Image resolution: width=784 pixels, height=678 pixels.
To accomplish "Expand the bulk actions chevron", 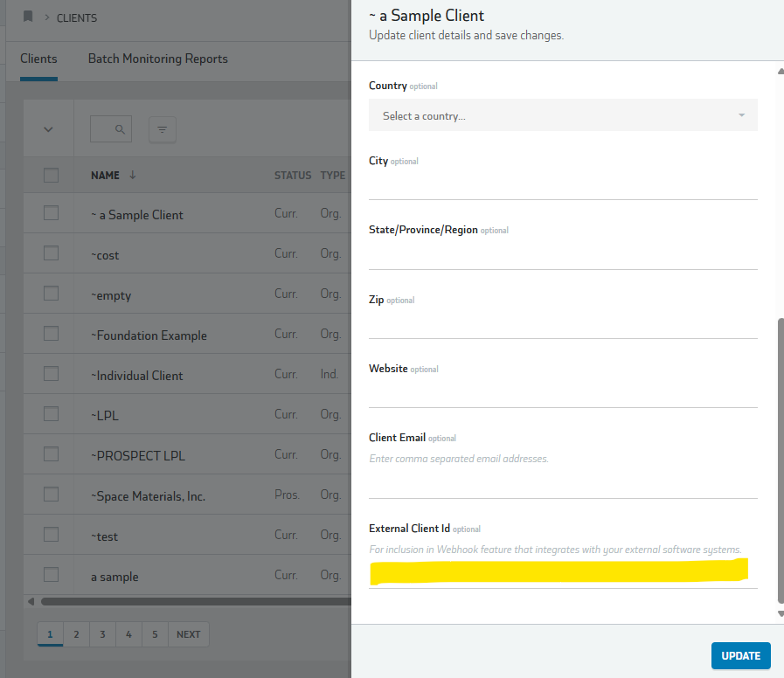I will [x=48, y=129].
